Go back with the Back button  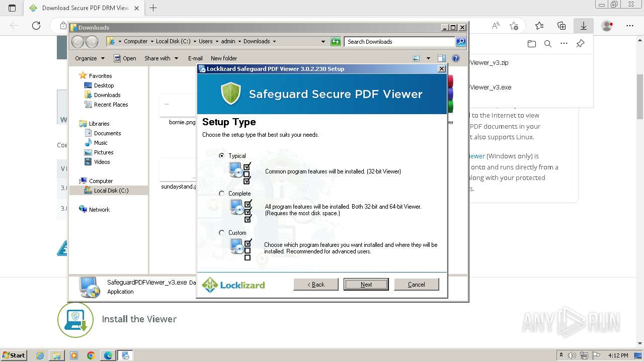pyautogui.click(x=316, y=285)
